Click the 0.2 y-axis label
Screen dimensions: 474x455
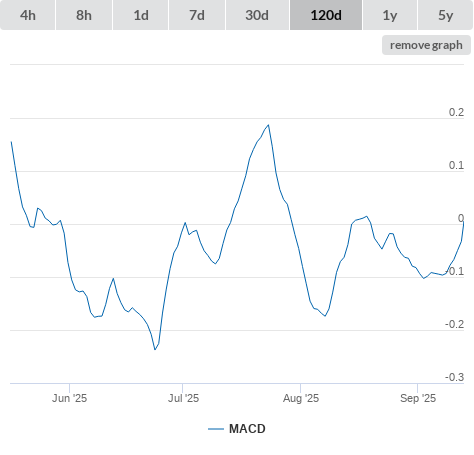456,112
